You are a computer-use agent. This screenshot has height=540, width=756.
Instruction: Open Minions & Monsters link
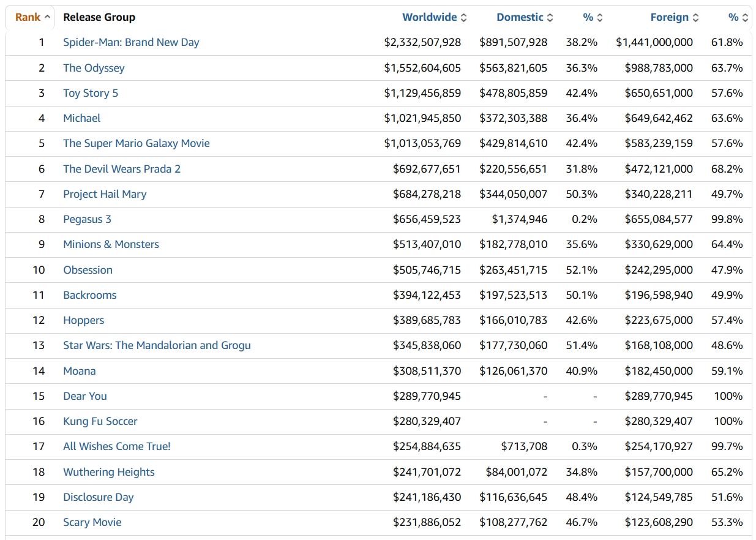tap(111, 244)
